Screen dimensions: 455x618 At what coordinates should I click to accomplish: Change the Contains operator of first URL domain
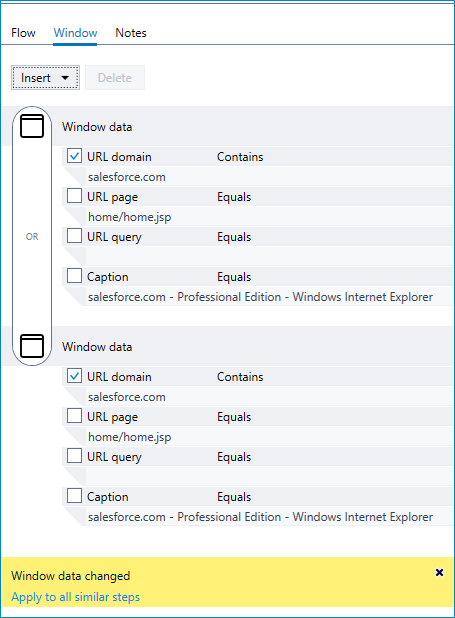click(x=240, y=157)
